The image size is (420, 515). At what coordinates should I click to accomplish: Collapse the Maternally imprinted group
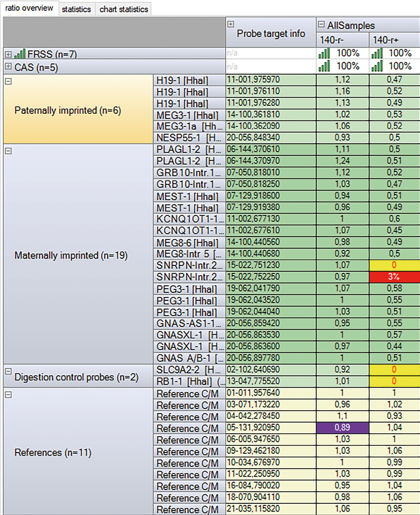(8, 151)
